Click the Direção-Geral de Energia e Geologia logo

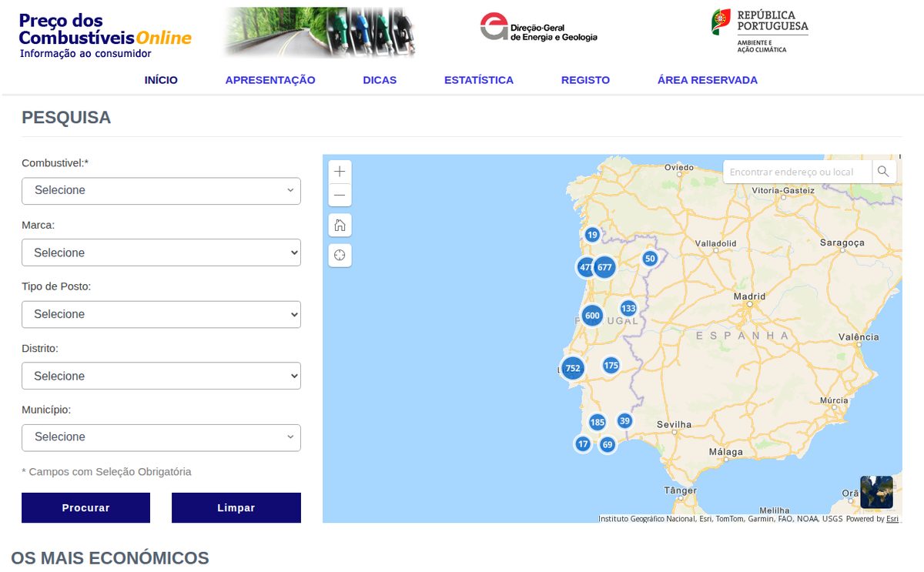[538, 27]
